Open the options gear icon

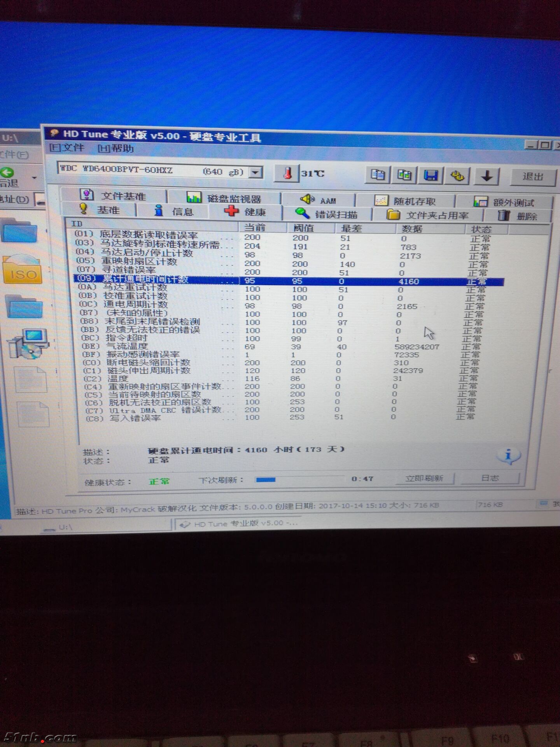[457, 177]
